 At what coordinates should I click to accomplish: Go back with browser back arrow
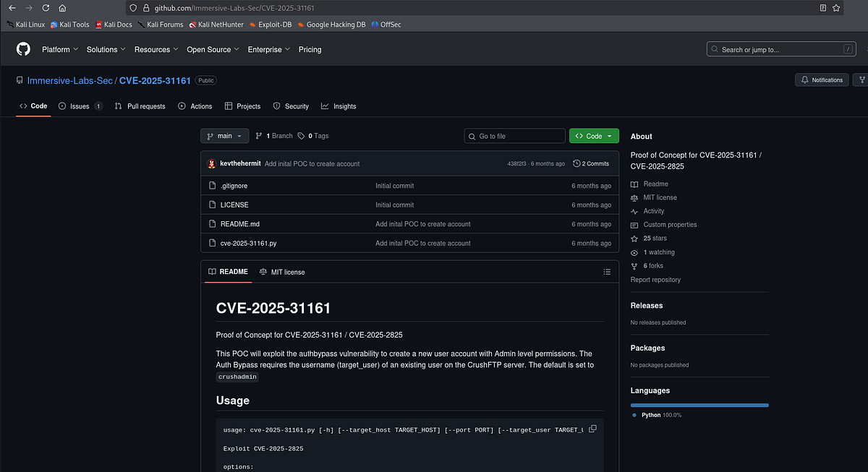click(x=12, y=8)
